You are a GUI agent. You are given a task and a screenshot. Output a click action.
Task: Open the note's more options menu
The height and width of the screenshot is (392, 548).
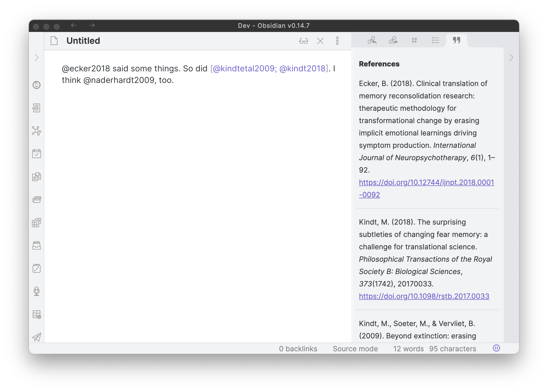tap(337, 41)
